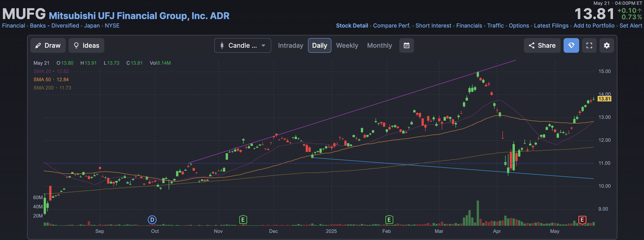Click the lightbulb icon in Ideas button
The width and height of the screenshot is (644, 240).
[76, 45]
